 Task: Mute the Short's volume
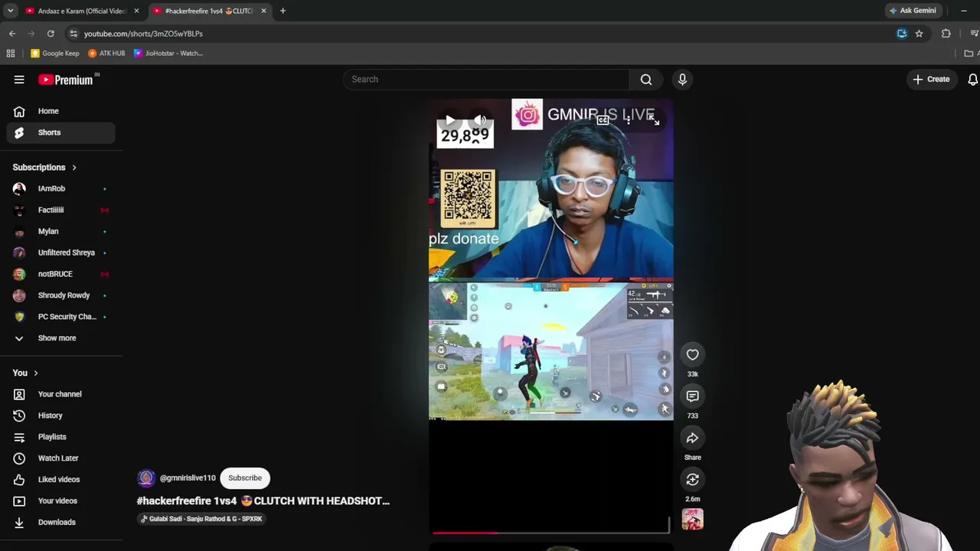(480, 120)
